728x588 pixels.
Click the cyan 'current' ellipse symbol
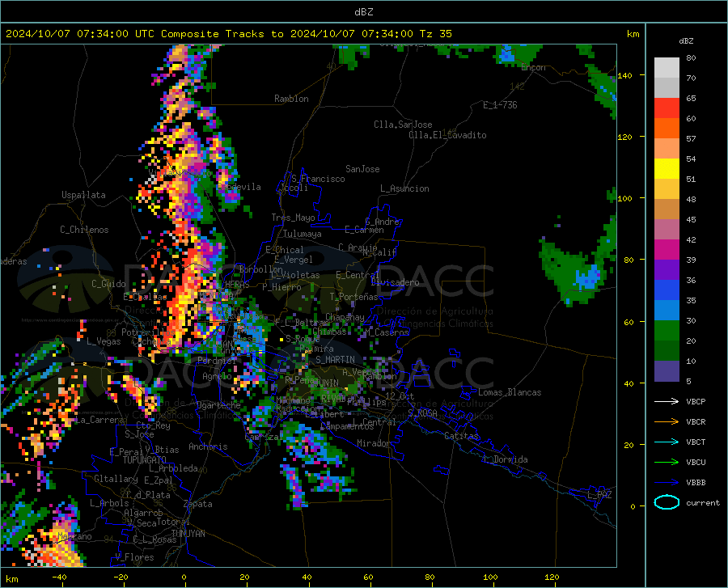click(667, 502)
